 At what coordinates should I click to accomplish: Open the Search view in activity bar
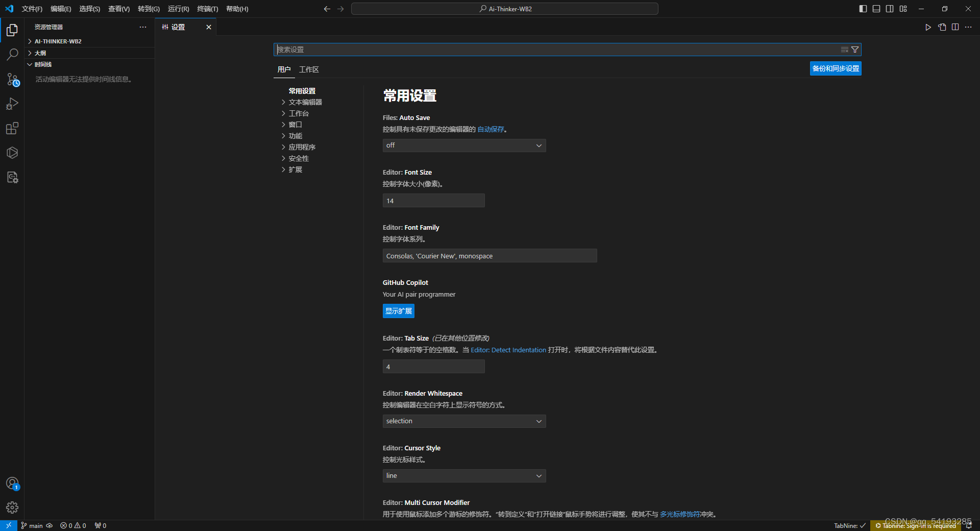12,55
